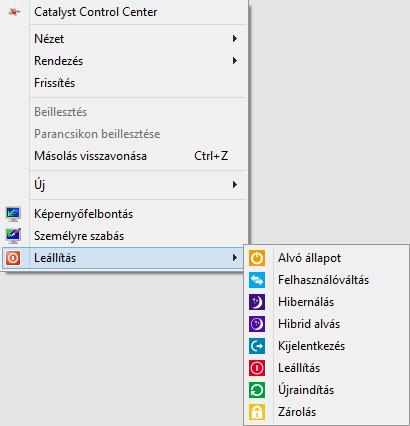Click the purple Hibernálás moon icon
The width and height of the screenshot is (410, 426).
pos(257,302)
